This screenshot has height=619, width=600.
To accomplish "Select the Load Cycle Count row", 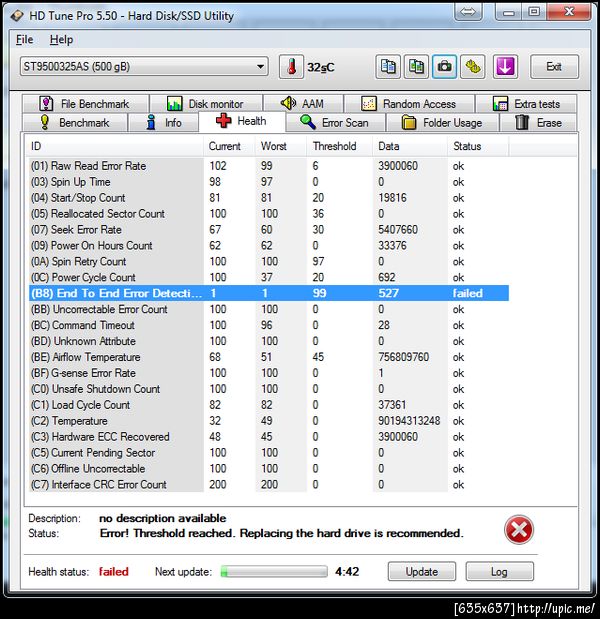I will click(269, 405).
